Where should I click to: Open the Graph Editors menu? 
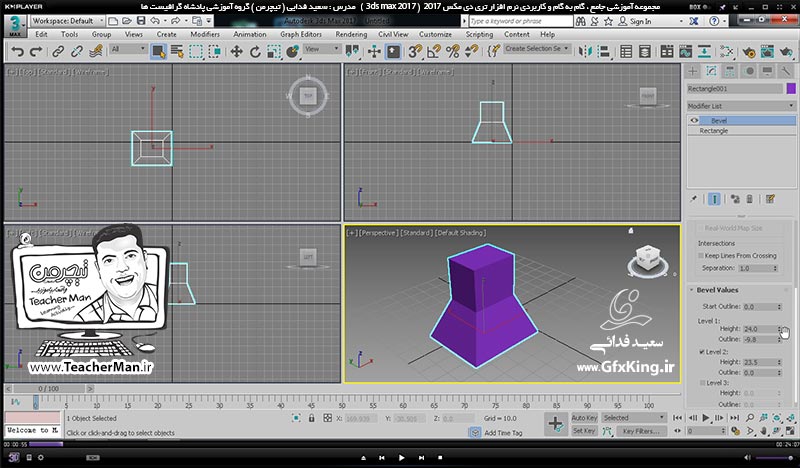tap(301, 34)
